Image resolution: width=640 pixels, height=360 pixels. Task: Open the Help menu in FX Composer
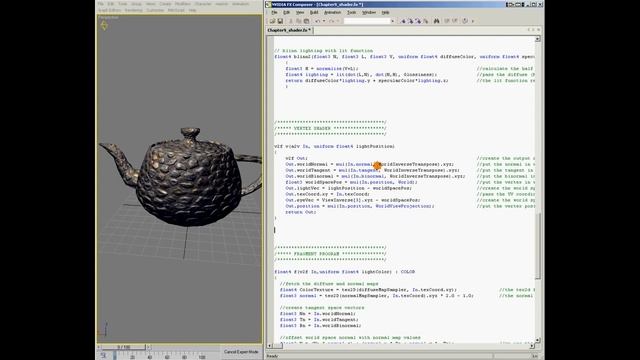pyautogui.click(x=385, y=13)
